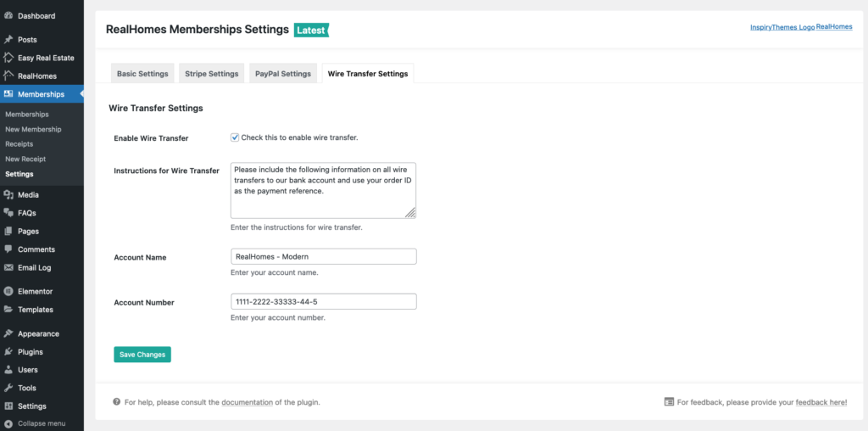Click the help question mark icon
The image size is (868, 431).
click(116, 401)
